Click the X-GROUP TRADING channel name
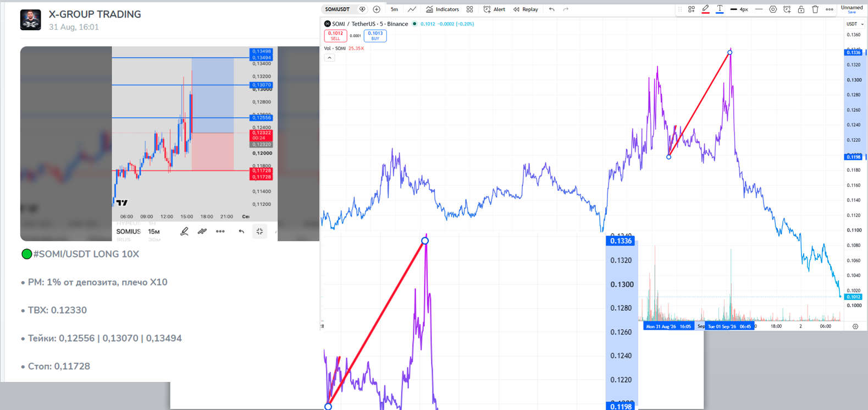The width and height of the screenshot is (868, 410). tap(95, 14)
